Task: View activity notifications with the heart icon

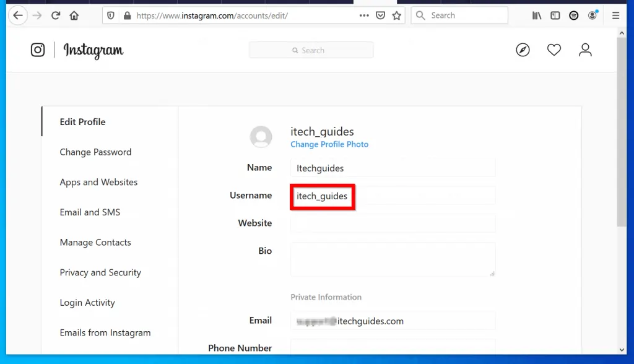Action: coord(554,50)
